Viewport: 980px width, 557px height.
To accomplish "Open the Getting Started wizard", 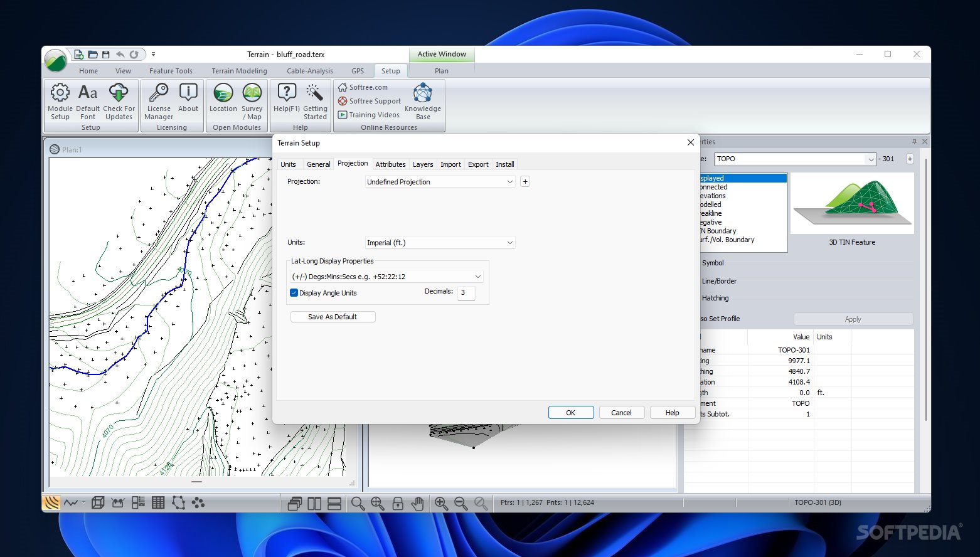I will 315,101.
